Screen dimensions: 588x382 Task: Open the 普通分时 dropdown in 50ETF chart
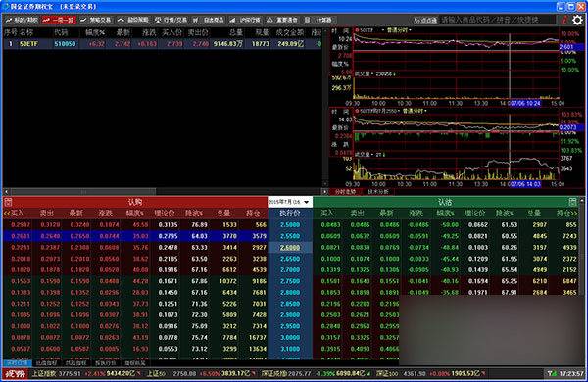pyautogui.click(x=399, y=30)
